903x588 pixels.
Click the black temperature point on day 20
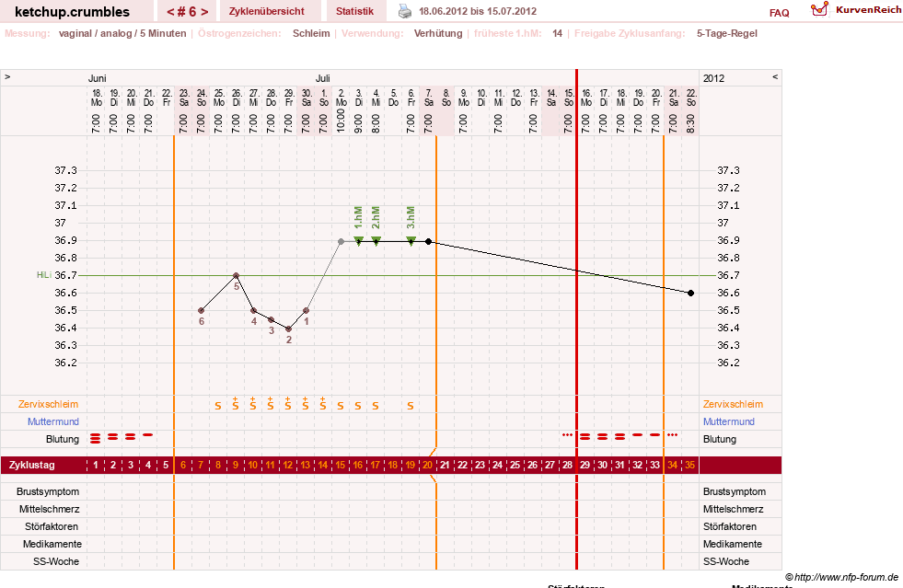(x=428, y=242)
